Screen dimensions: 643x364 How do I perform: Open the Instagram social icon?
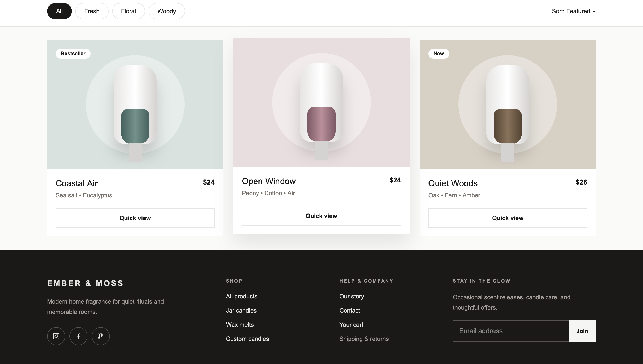tap(56, 336)
